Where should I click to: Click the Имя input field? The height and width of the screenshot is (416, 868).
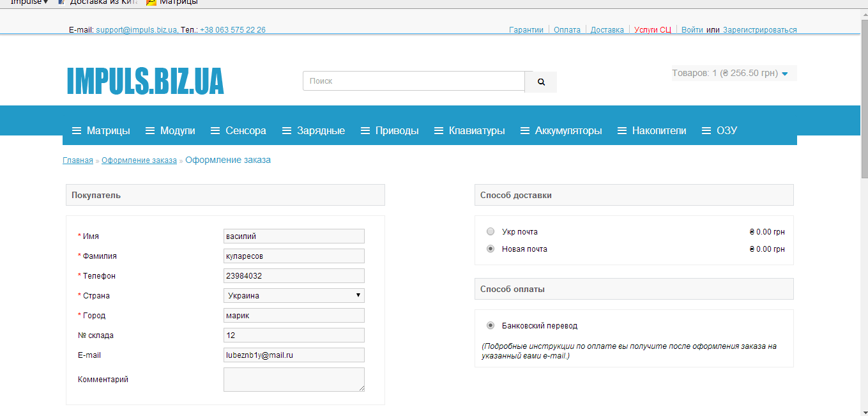coord(294,236)
